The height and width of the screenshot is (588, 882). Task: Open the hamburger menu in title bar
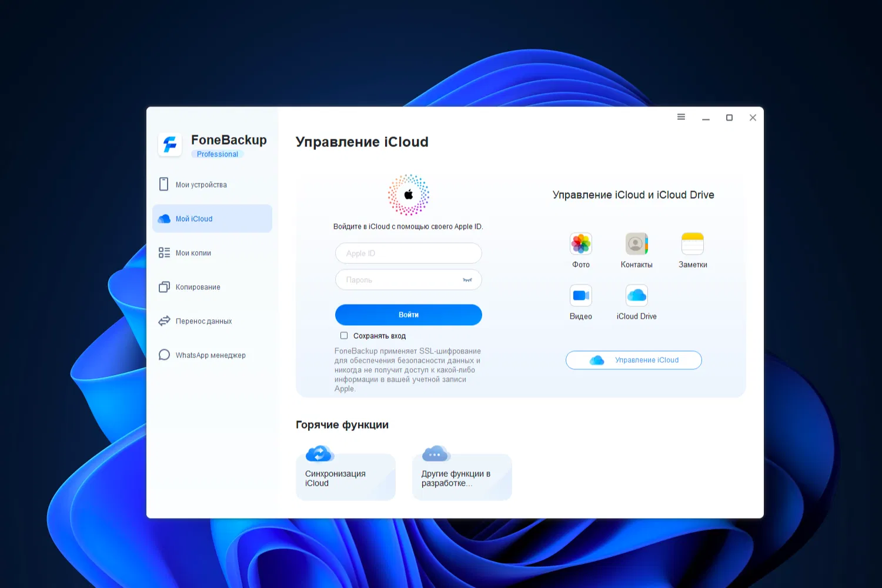[681, 117]
